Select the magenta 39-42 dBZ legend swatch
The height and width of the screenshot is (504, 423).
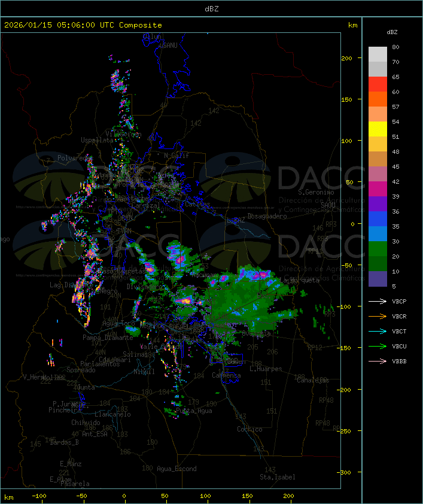point(378,189)
